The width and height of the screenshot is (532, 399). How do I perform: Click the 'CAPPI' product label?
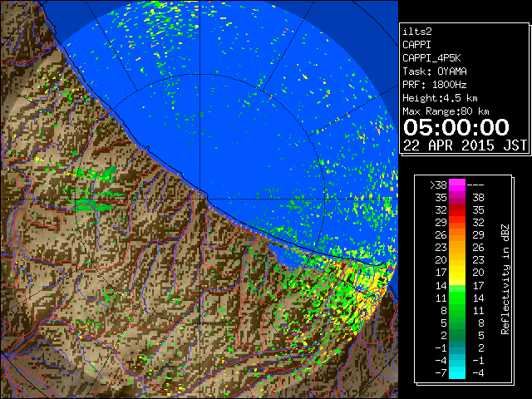click(416, 45)
